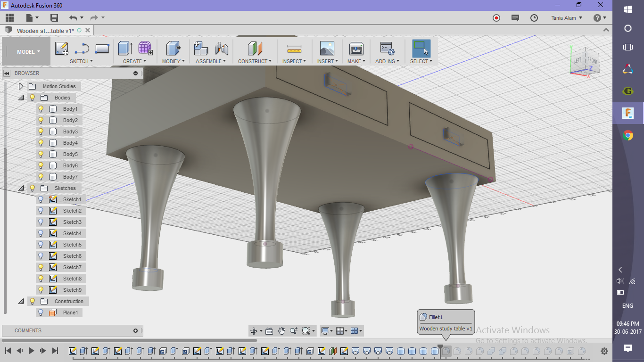644x362 pixels.
Task: Click the Pan hand icon
Action: [281, 331]
